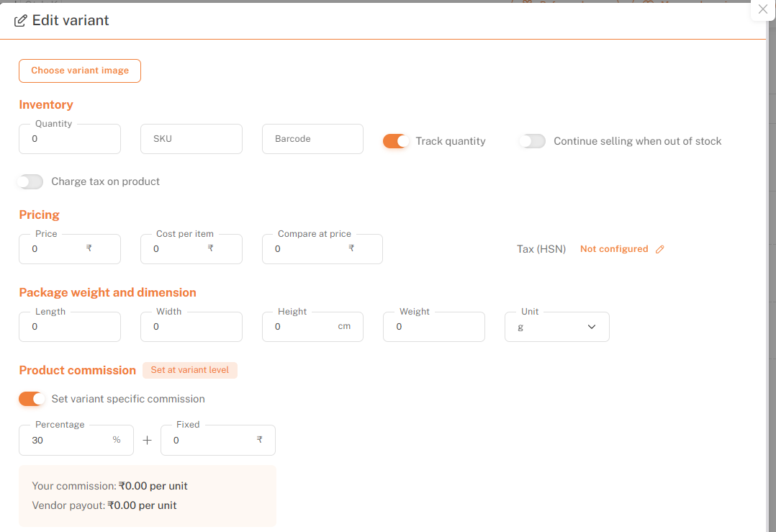Image resolution: width=776 pixels, height=532 pixels.
Task: Focus the Width input field
Action: 191,327
